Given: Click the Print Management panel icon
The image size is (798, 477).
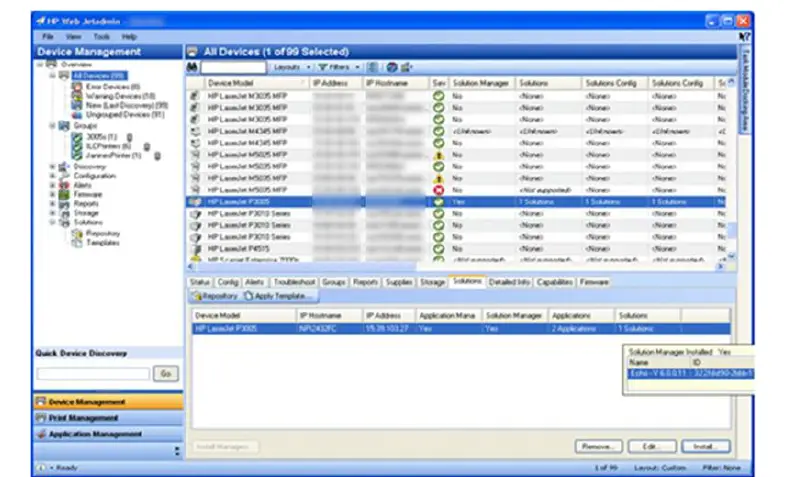Looking at the screenshot, I should pyautogui.click(x=41, y=418).
